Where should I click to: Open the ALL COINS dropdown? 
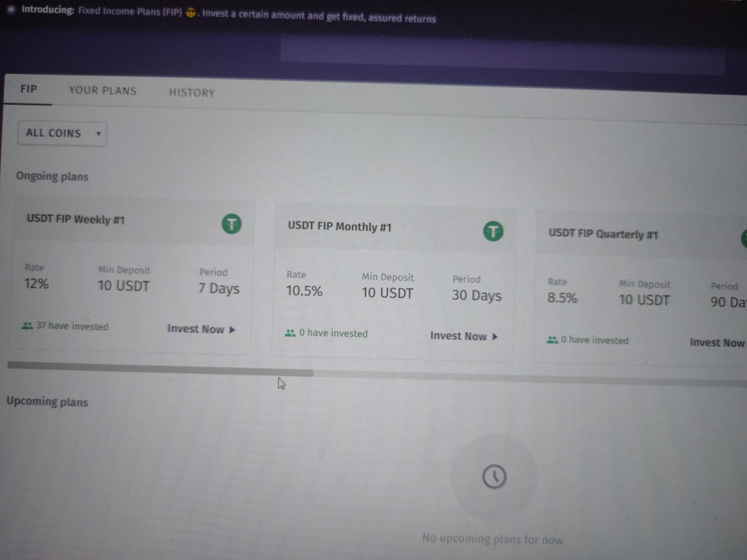click(x=62, y=133)
